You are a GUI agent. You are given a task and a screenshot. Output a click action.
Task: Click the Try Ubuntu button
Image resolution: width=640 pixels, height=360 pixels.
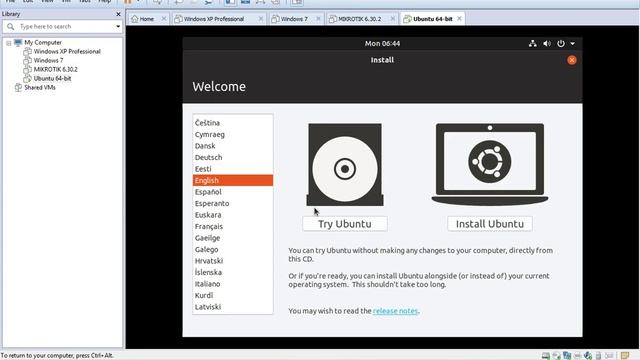[345, 224]
